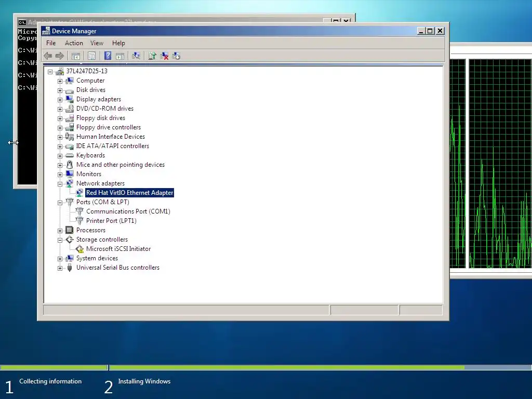Screen dimensions: 532x399
Task: Toggle the Show/Hide Console Tree icon
Action: pyautogui.click(x=76, y=56)
